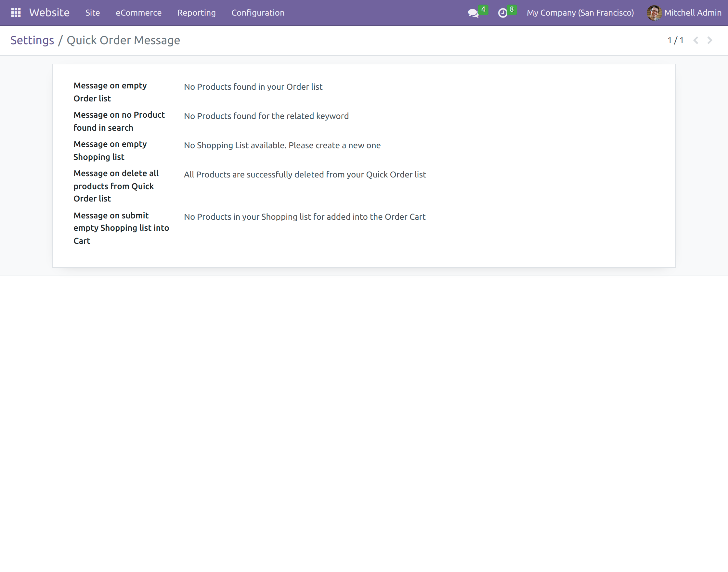Open the Configuration menu
The height and width of the screenshot is (572, 728).
click(x=258, y=13)
